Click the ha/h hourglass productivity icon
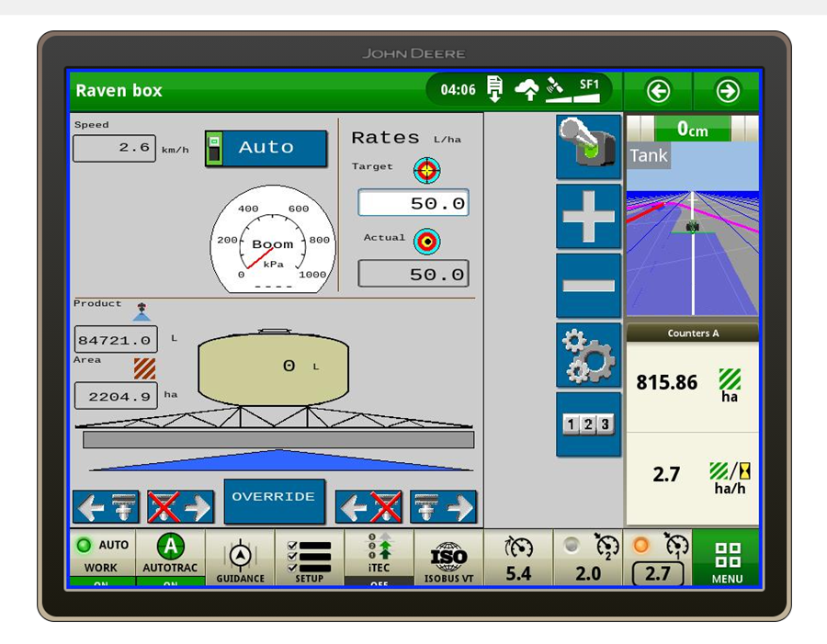The width and height of the screenshot is (827, 644). point(730,471)
